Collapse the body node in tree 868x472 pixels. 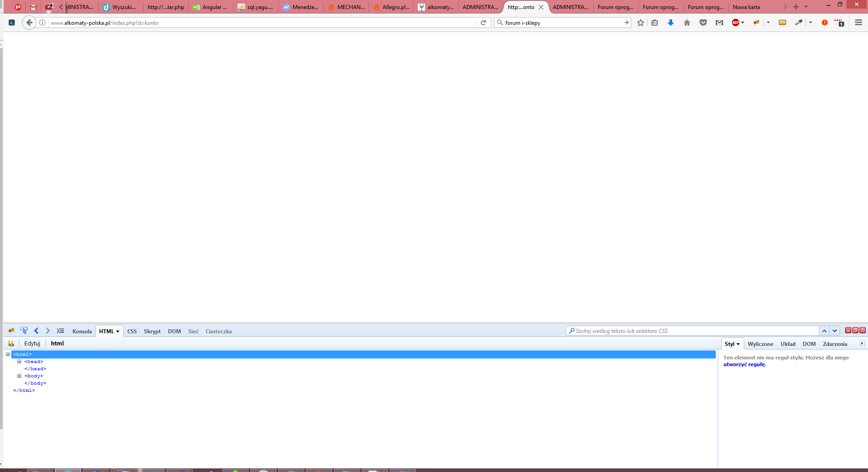pos(19,376)
